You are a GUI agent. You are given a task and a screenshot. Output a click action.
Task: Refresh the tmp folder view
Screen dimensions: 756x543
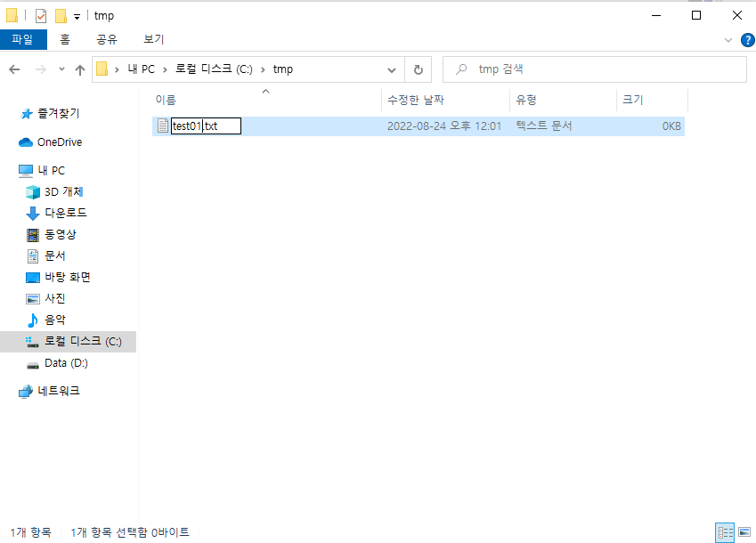[418, 69]
